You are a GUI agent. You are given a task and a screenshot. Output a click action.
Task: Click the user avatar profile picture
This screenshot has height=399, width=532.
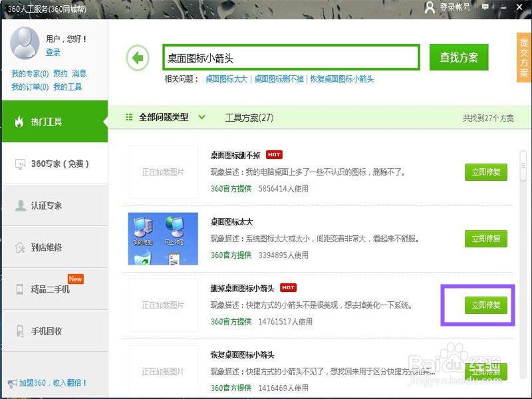[25, 43]
